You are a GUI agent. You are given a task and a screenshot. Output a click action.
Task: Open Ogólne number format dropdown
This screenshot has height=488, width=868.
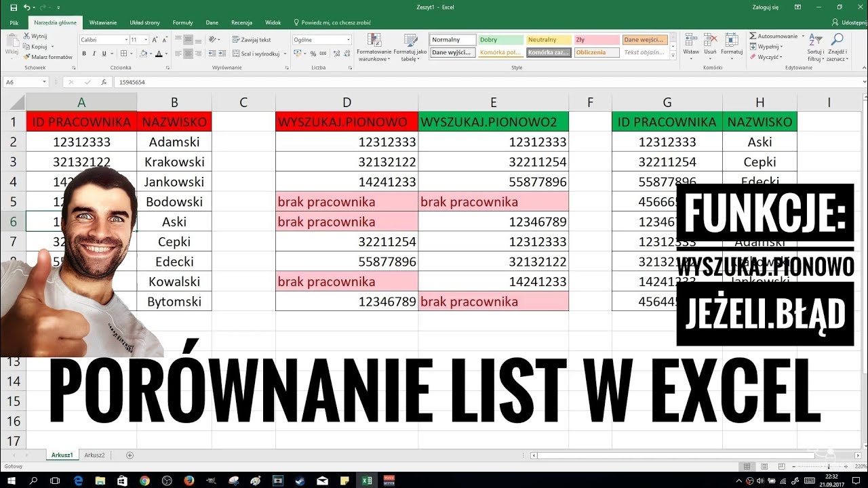pos(349,40)
